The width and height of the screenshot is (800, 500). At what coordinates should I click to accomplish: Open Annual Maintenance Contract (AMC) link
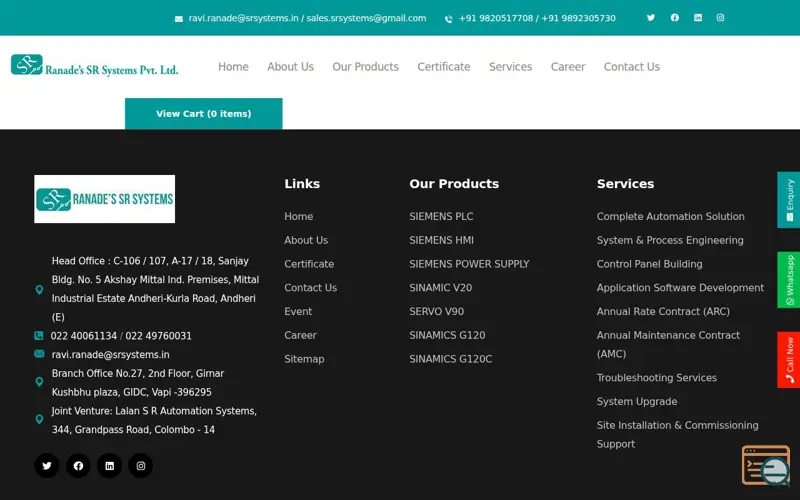pos(668,344)
